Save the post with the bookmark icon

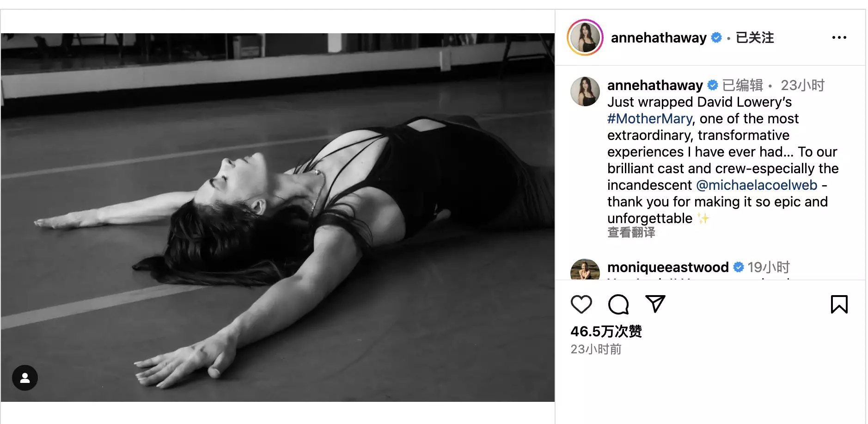click(x=839, y=304)
